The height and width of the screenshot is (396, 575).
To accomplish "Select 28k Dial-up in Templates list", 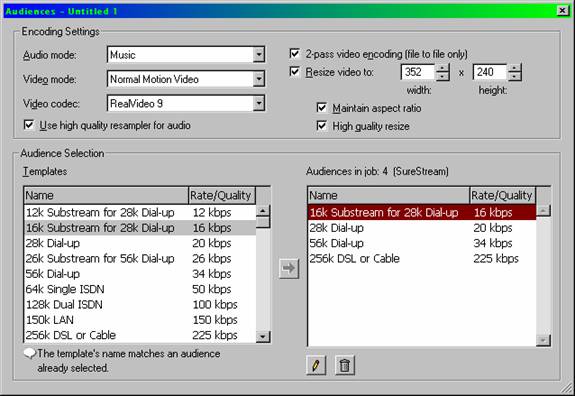I will coord(140,243).
